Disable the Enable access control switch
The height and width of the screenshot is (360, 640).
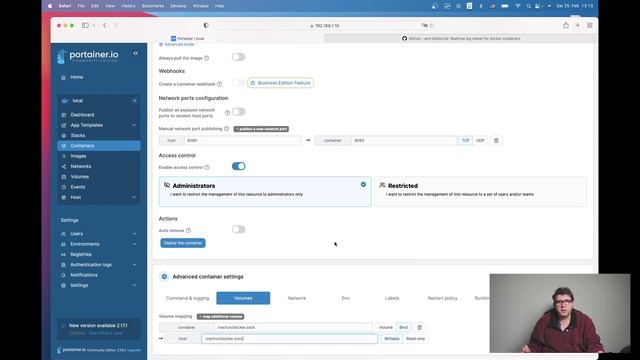[x=238, y=166]
